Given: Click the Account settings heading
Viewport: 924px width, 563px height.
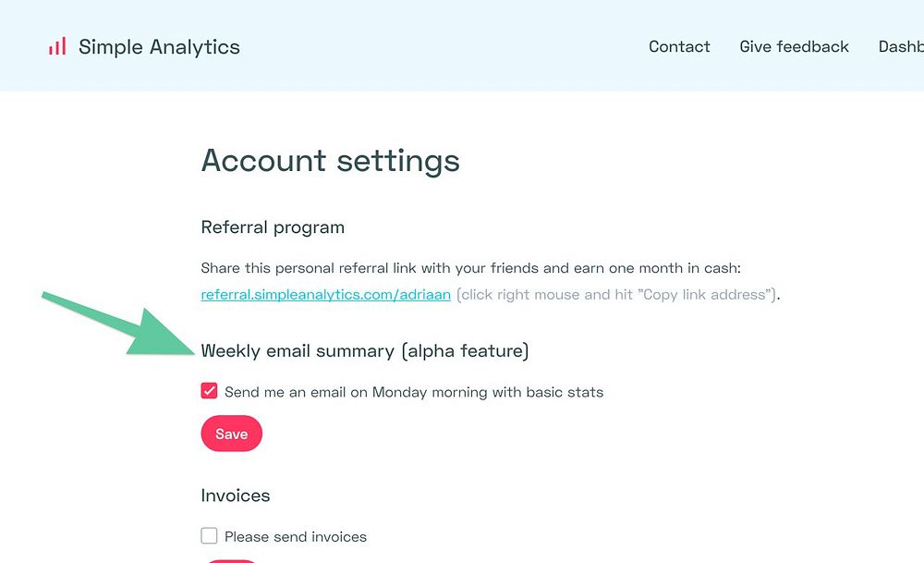Looking at the screenshot, I should coord(330,161).
